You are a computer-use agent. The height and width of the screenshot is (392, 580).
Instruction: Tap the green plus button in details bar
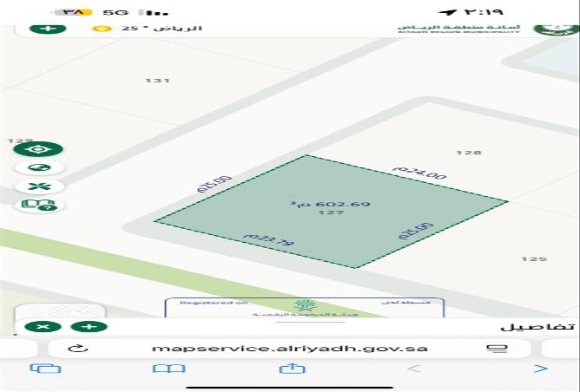point(89,327)
